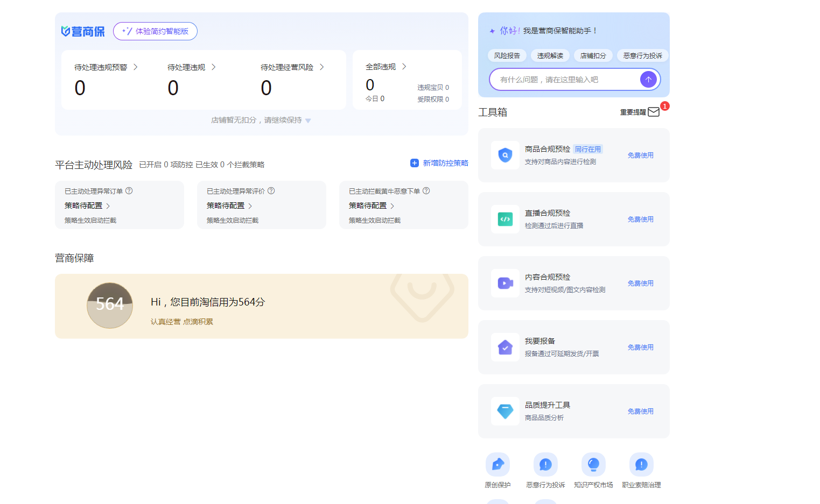Click the 待处理违规 count 0
The image size is (820, 504).
click(x=173, y=88)
